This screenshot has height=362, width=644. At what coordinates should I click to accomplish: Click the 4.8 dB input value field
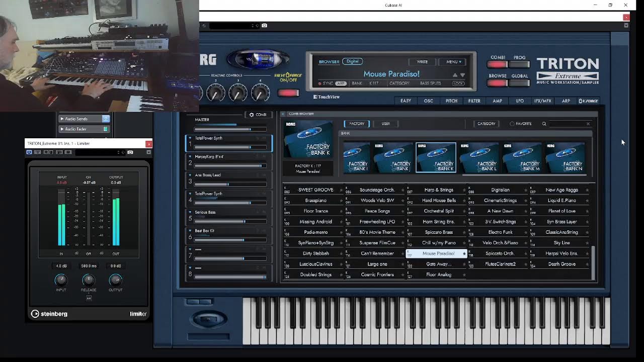pyautogui.click(x=61, y=266)
